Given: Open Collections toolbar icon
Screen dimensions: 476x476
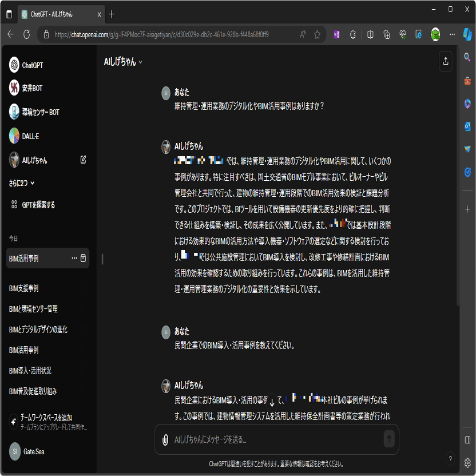Looking at the screenshot, I should [386, 34].
